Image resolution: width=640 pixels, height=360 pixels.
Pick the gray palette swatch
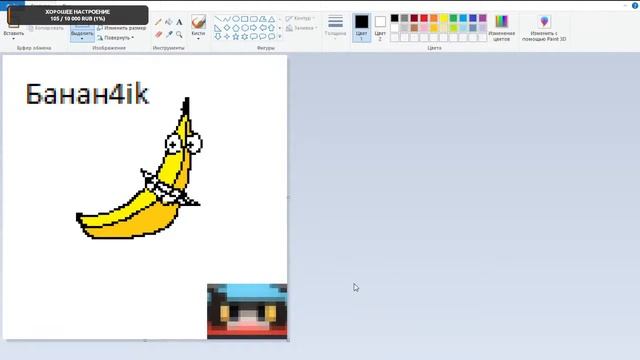pyautogui.click(x=404, y=18)
